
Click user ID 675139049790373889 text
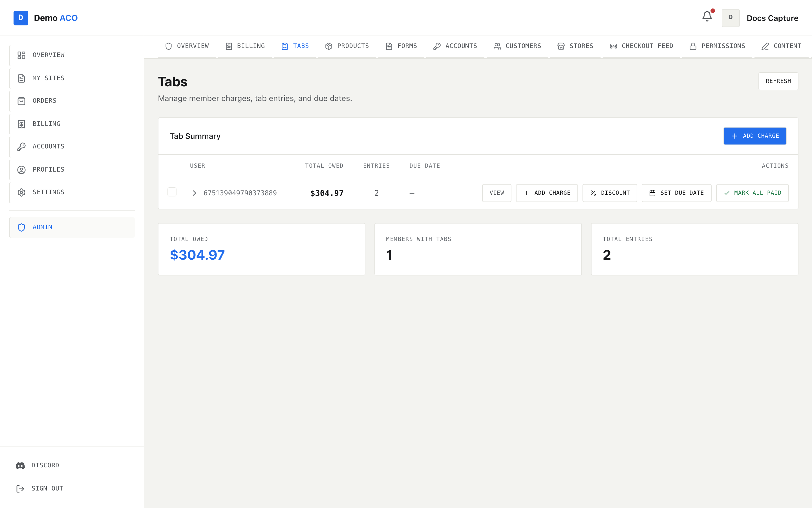point(240,193)
